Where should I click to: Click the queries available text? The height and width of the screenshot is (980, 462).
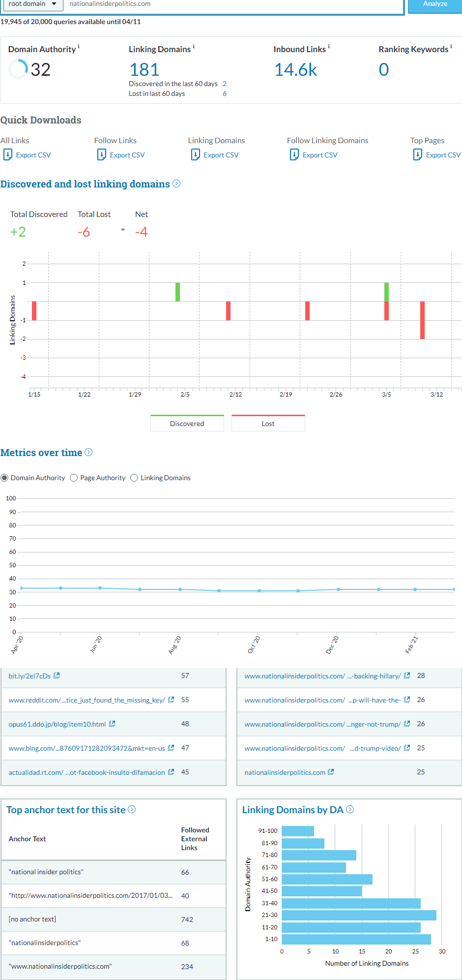(71, 22)
